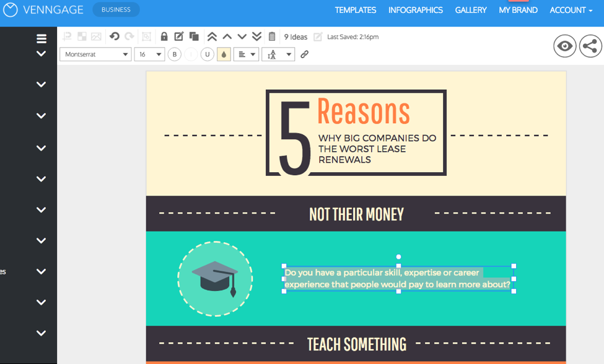The image size is (604, 364).
Task: Toggle underline formatting on selected text
Action: click(208, 54)
